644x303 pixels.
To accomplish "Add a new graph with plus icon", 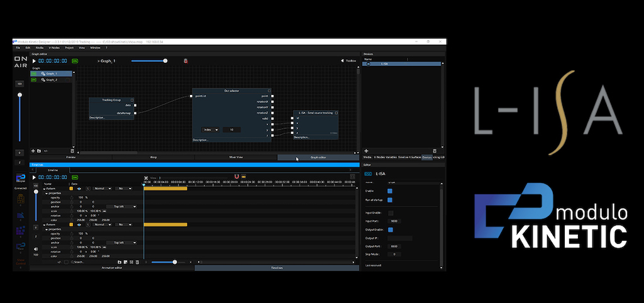I will tap(33, 151).
